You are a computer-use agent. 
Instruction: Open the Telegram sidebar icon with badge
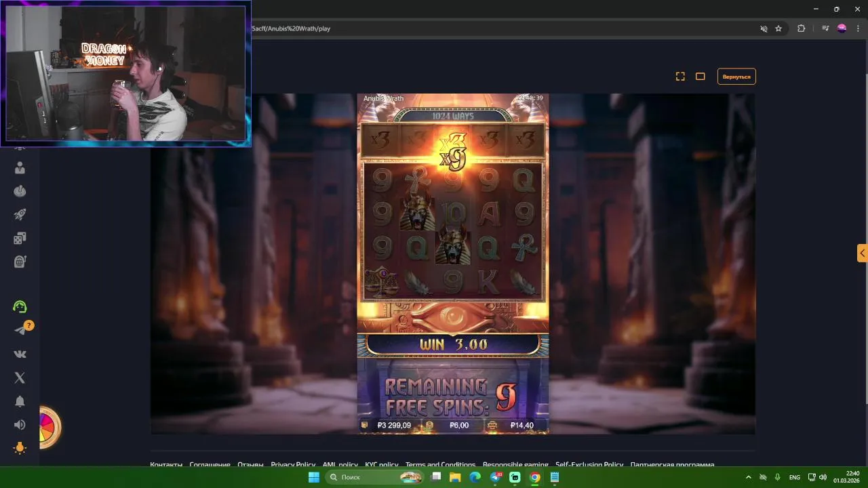point(22,329)
